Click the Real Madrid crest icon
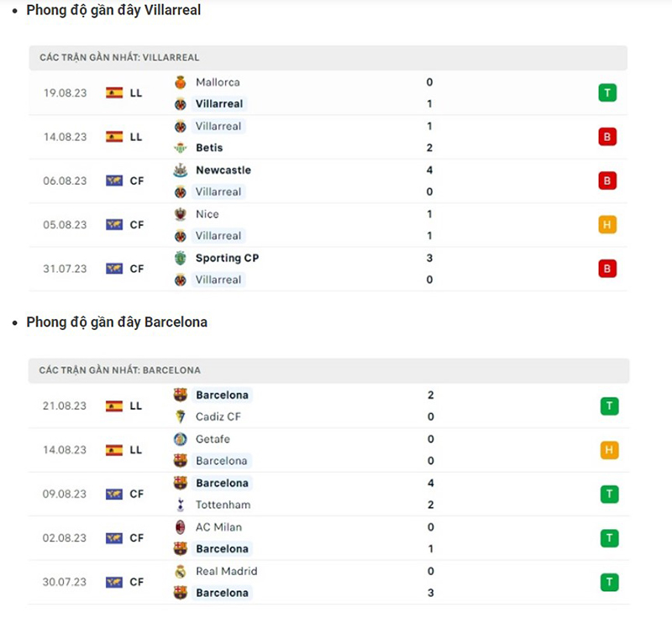This screenshot has width=672, height=628. 180,571
